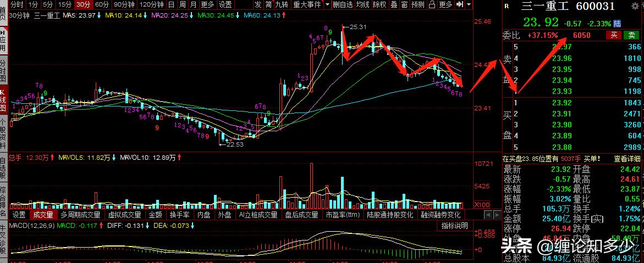Click 查看详细 to view details
The image size is (644, 263).
(627, 158)
